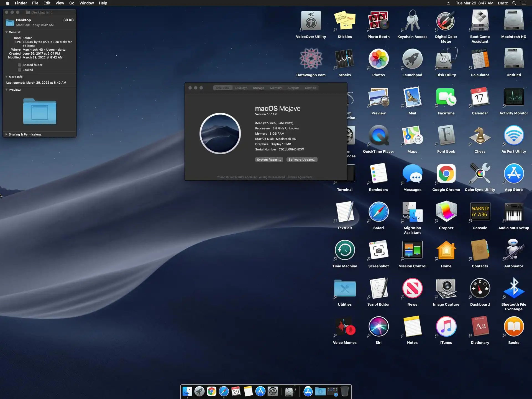The image size is (532, 399).
Task: Check the Locked checkbox
Action: tap(20, 70)
